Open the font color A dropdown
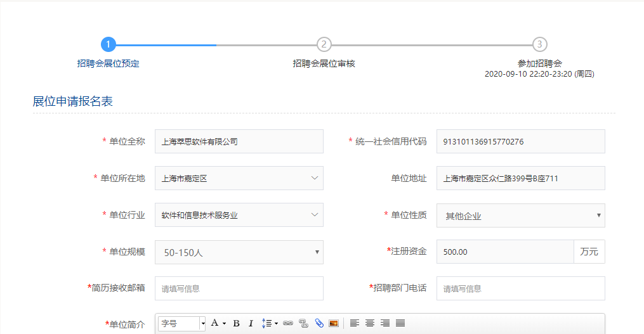Viewport: 644px width, 334px height. [x=218, y=323]
